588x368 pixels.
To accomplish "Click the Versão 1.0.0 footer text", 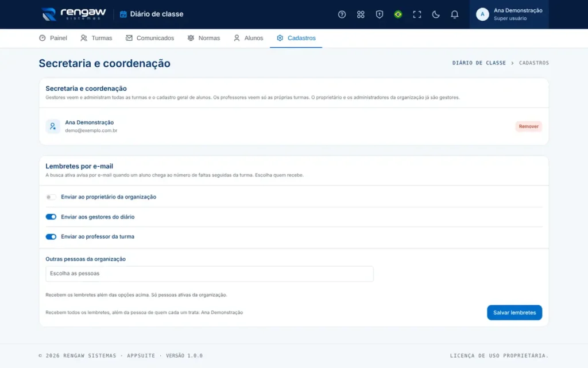I will (x=184, y=355).
